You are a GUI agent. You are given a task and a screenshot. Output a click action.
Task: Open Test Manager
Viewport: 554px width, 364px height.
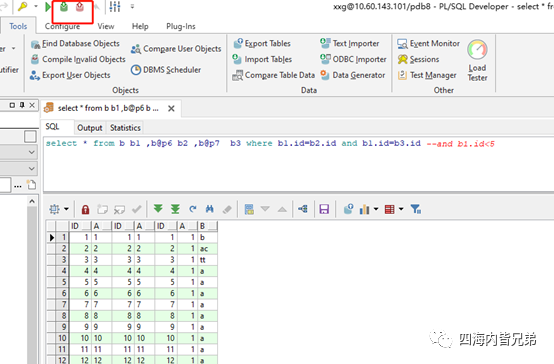tap(427, 75)
